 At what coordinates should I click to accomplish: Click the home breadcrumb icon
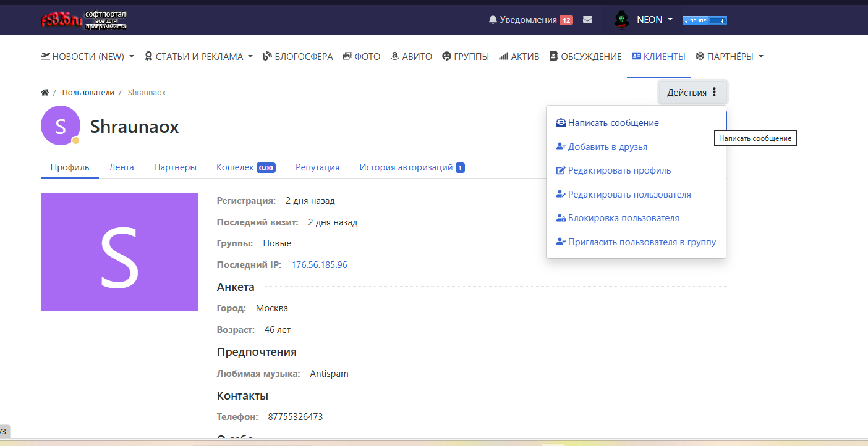[45, 93]
